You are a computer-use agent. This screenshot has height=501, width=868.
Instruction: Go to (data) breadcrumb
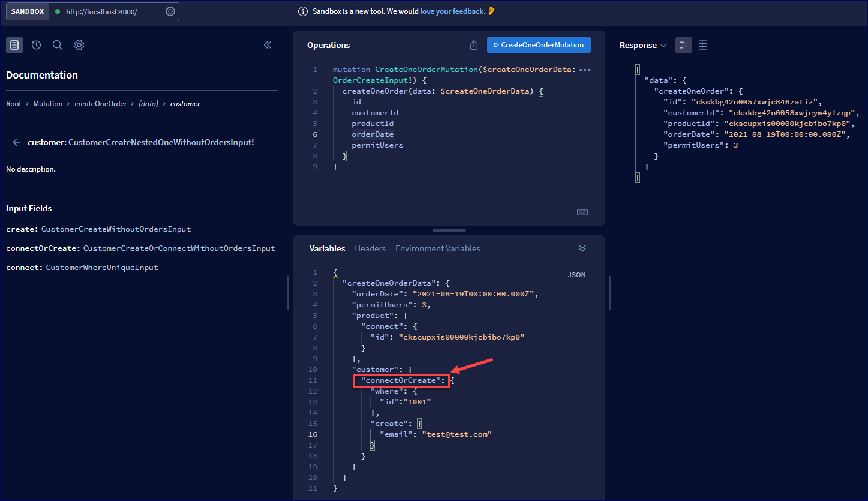pos(148,104)
